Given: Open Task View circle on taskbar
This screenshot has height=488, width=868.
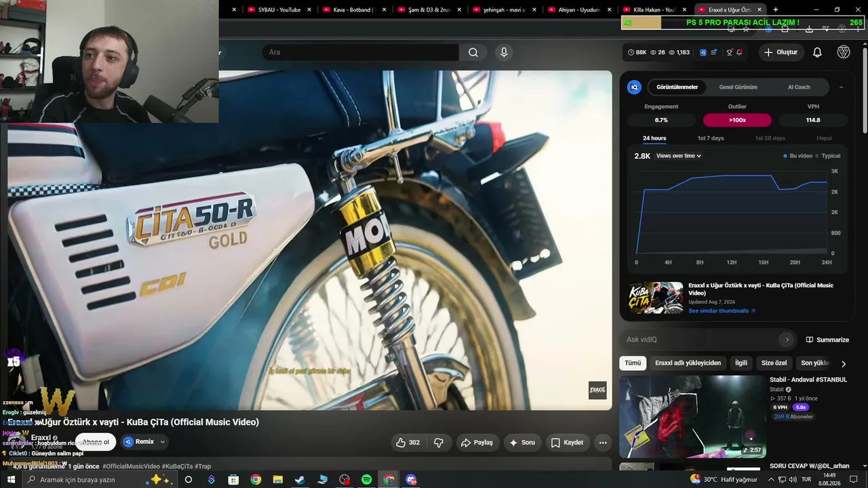Looking at the screenshot, I should [189, 480].
